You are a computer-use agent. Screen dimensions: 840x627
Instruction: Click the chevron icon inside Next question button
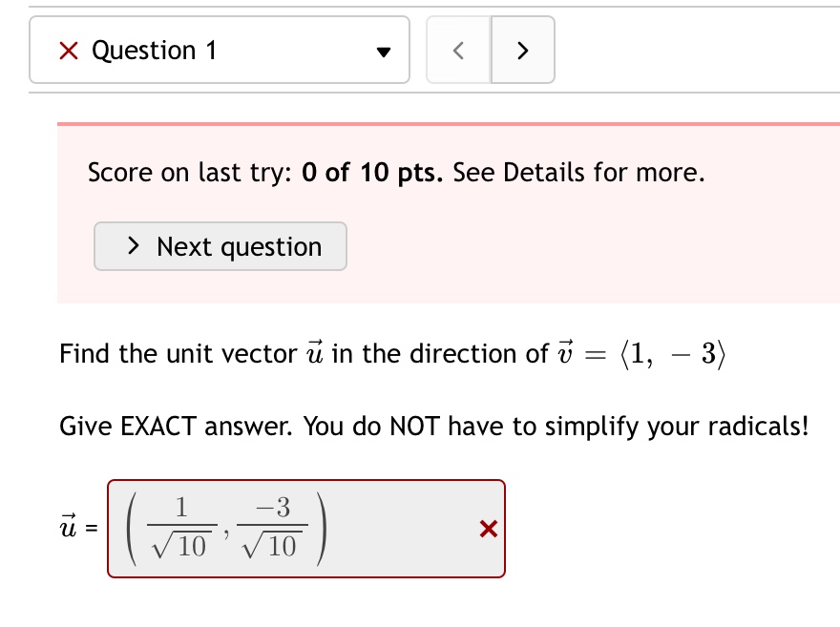(x=134, y=246)
